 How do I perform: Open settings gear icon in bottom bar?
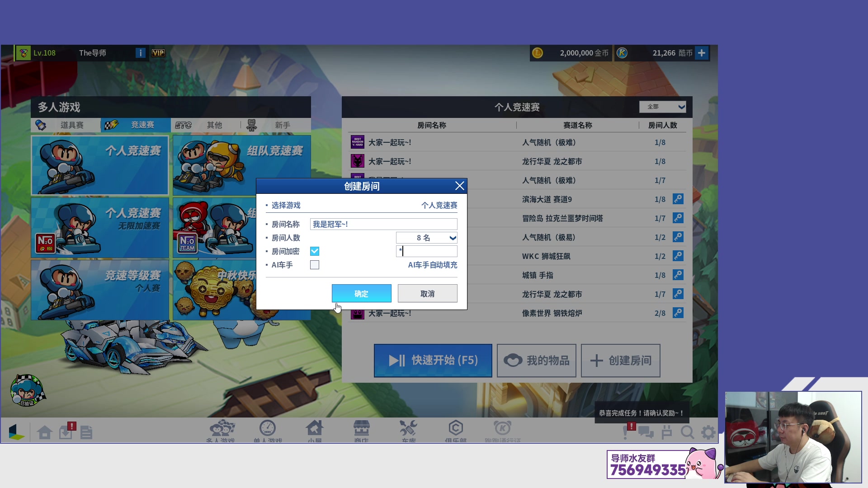click(708, 432)
